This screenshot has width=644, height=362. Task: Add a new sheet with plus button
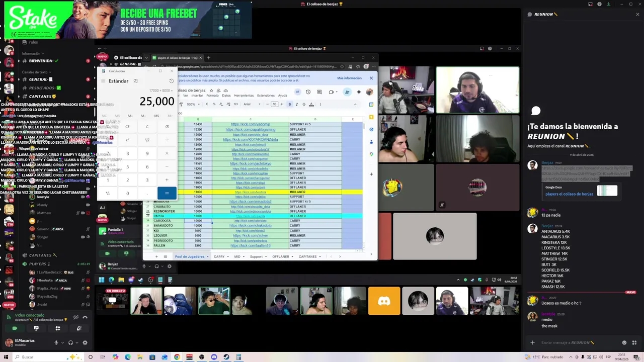pyautogui.click(x=156, y=256)
